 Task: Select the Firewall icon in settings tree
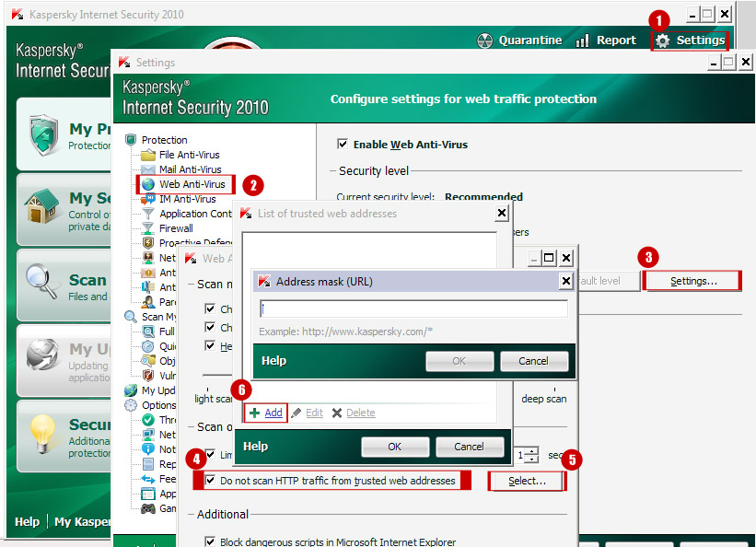[x=148, y=228]
